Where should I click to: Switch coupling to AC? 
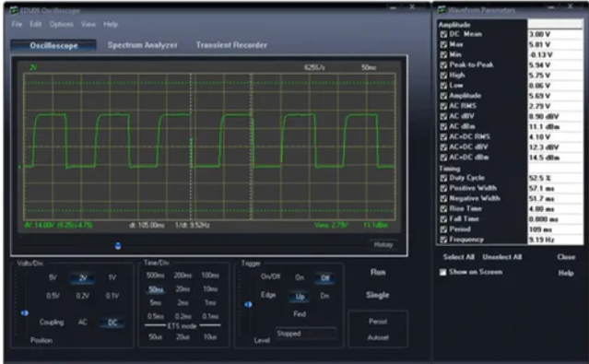[x=83, y=323]
